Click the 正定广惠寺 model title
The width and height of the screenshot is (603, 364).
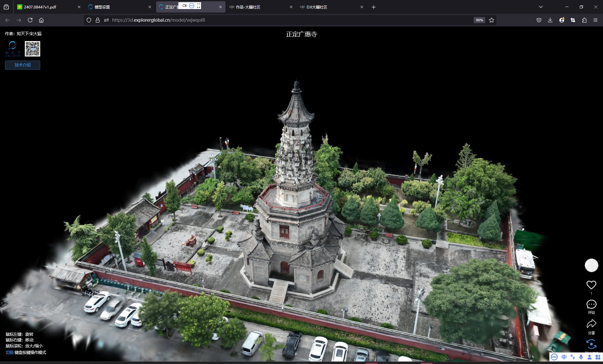coord(301,34)
